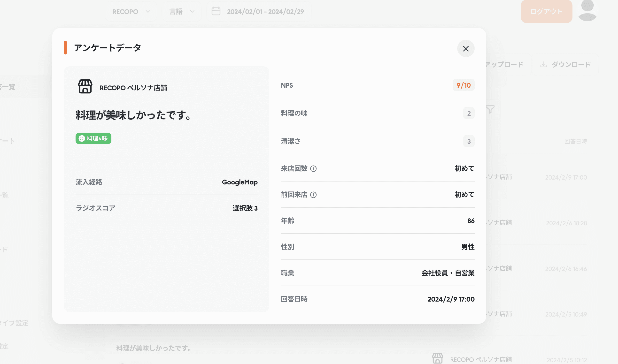The width and height of the screenshot is (618, 364).
Task: Click info icon next to 来店回数
Action: pos(313,169)
